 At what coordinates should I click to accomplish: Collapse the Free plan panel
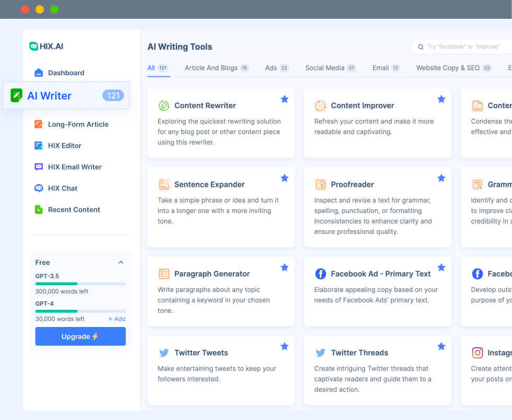pyautogui.click(x=121, y=262)
